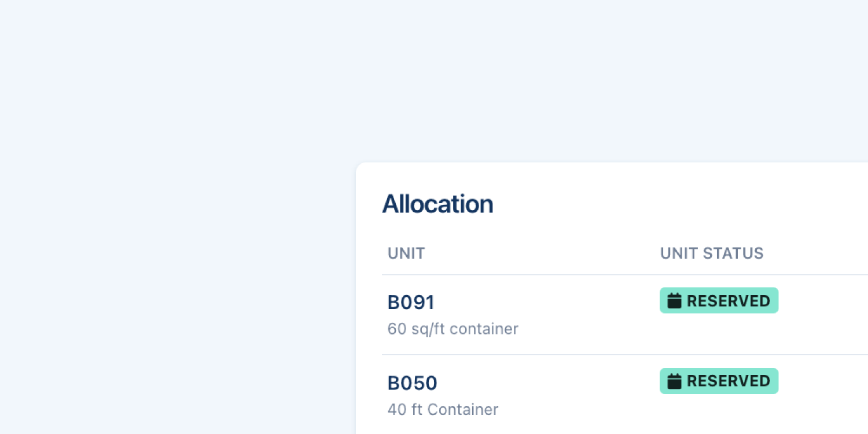Click the calendar icon in B050's Reserved badge
Viewport: 868px width, 434px height.
point(674,381)
